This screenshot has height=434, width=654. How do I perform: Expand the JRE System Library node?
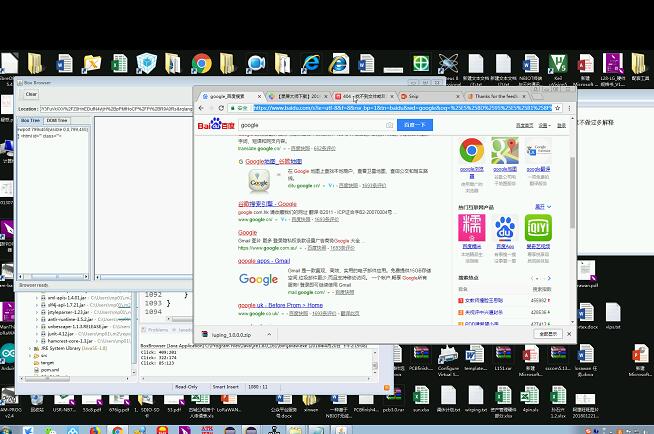click(x=30, y=348)
